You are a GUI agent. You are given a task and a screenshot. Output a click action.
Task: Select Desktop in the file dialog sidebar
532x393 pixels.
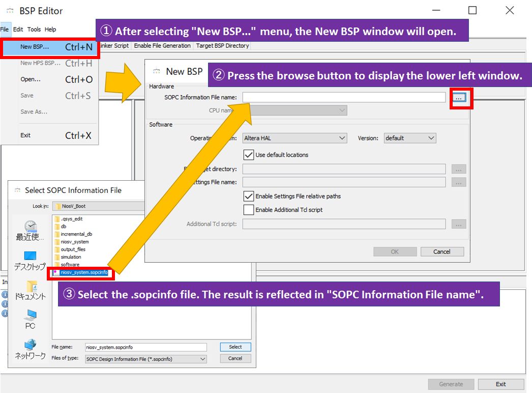(x=29, y=261)
